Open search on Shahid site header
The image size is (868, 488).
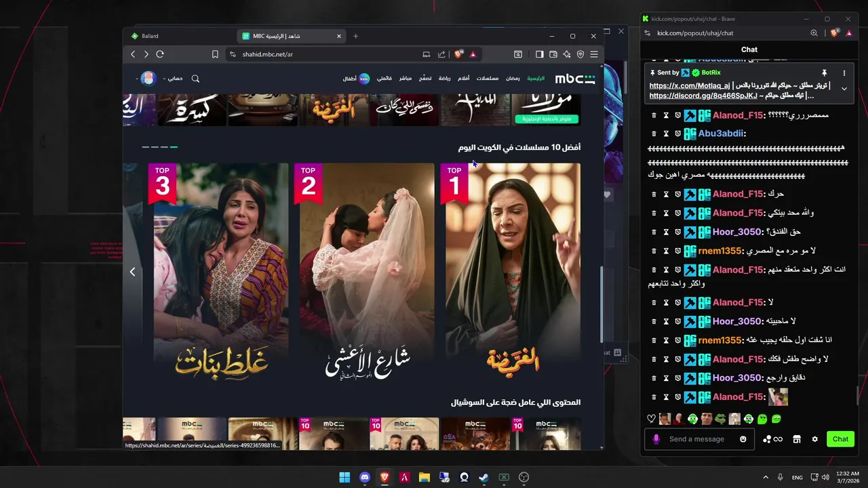point(195,79)
